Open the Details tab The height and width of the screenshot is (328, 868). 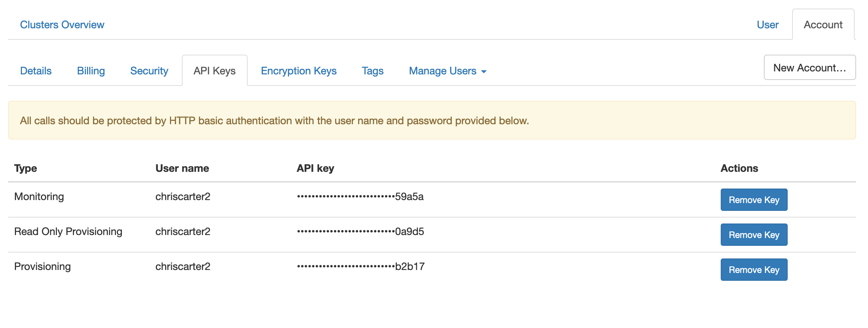point(36,71)
